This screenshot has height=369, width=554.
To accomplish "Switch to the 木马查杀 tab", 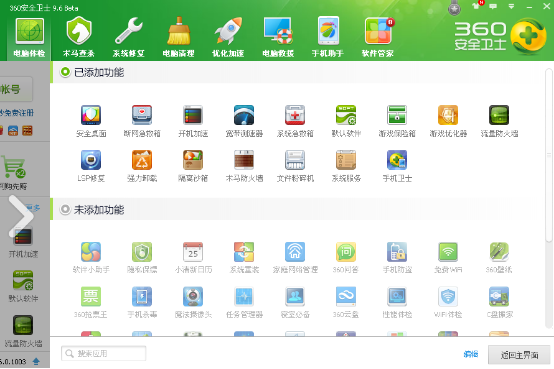I will click(x=78, y=37).
